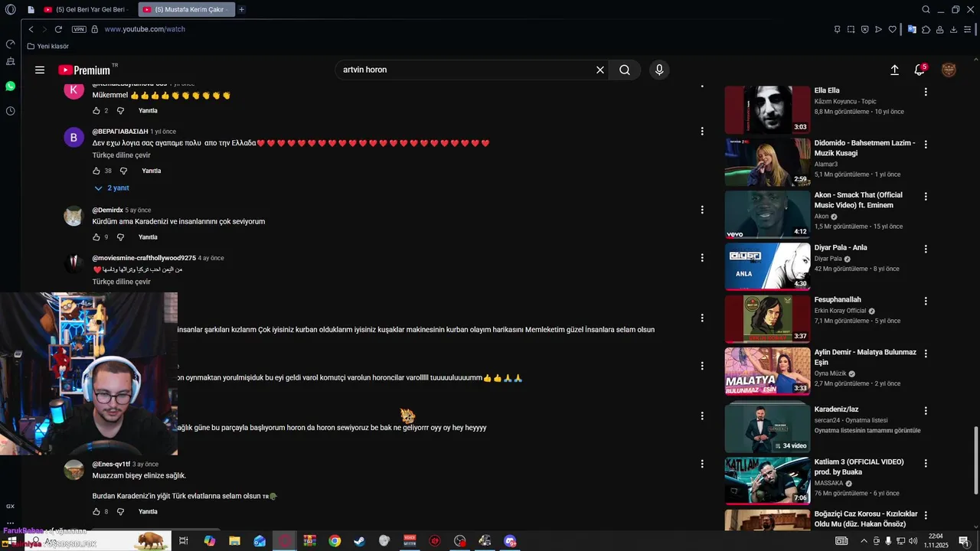
Task: Open a new browser tab
Action: coord(242,9)
